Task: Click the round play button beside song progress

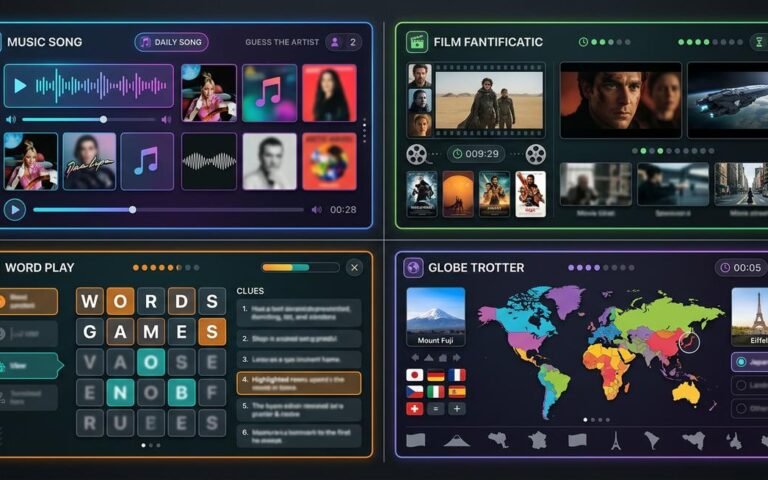Action: [15, 210]
